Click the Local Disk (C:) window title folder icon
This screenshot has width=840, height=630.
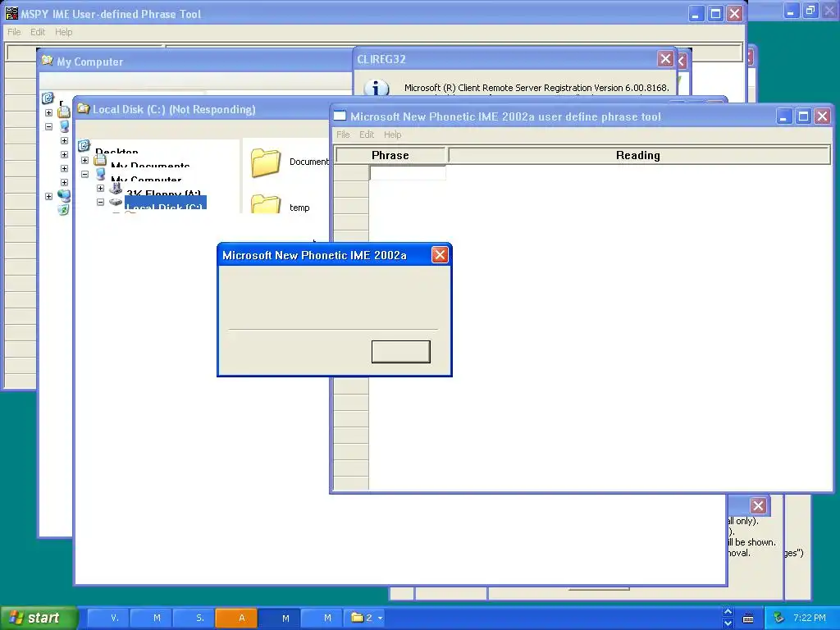(83, 109)
